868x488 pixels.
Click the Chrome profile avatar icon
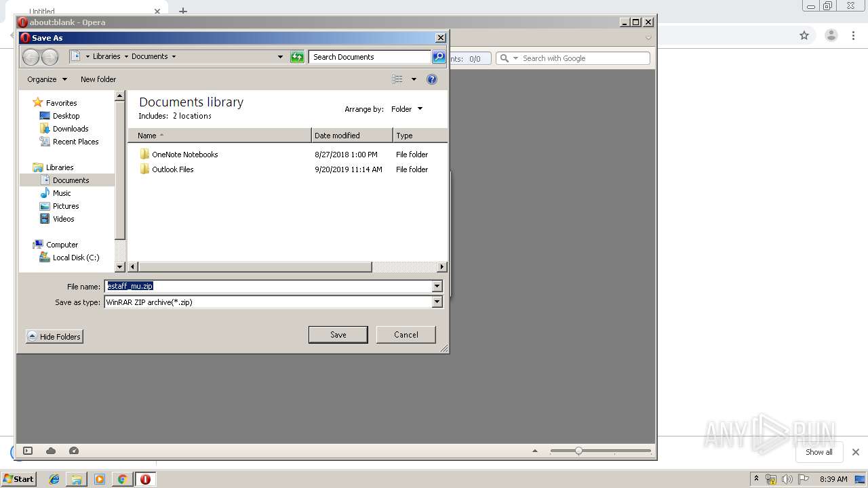tap(831, 35)
